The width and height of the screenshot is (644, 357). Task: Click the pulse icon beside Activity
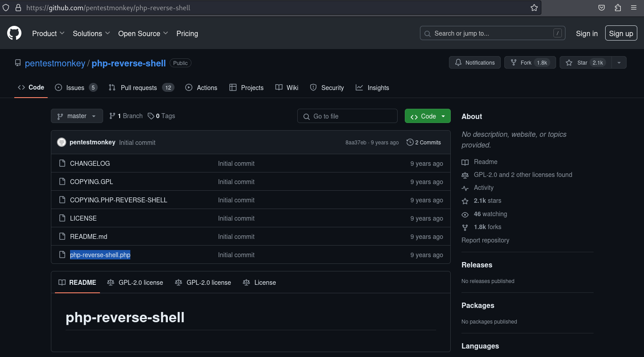[x=465, y=188]
